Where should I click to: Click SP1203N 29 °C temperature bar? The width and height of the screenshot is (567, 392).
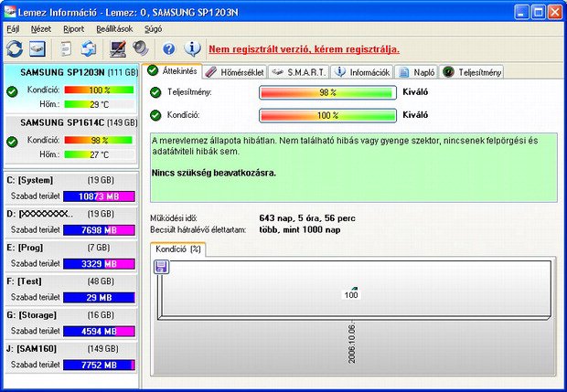(99, 104)
